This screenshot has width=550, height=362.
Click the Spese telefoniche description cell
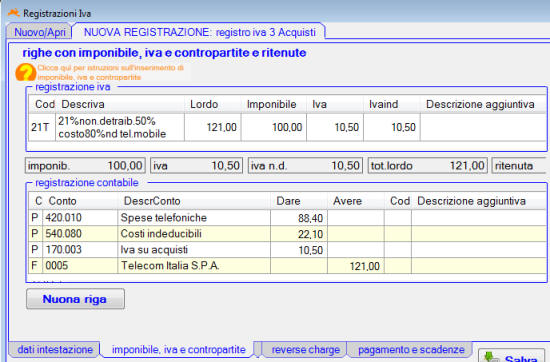(194, 218)
